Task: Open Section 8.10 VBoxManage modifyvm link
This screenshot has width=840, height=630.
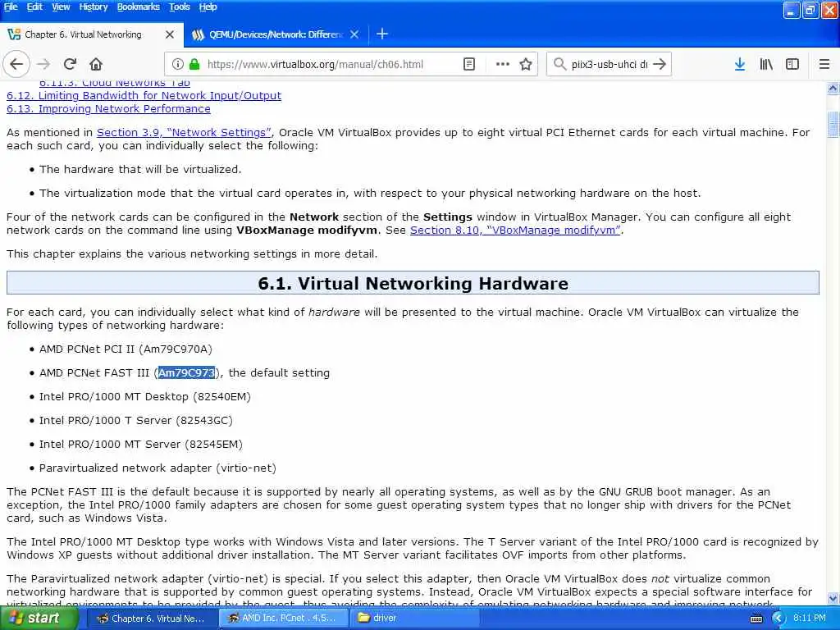Action: tap(515, 230)
